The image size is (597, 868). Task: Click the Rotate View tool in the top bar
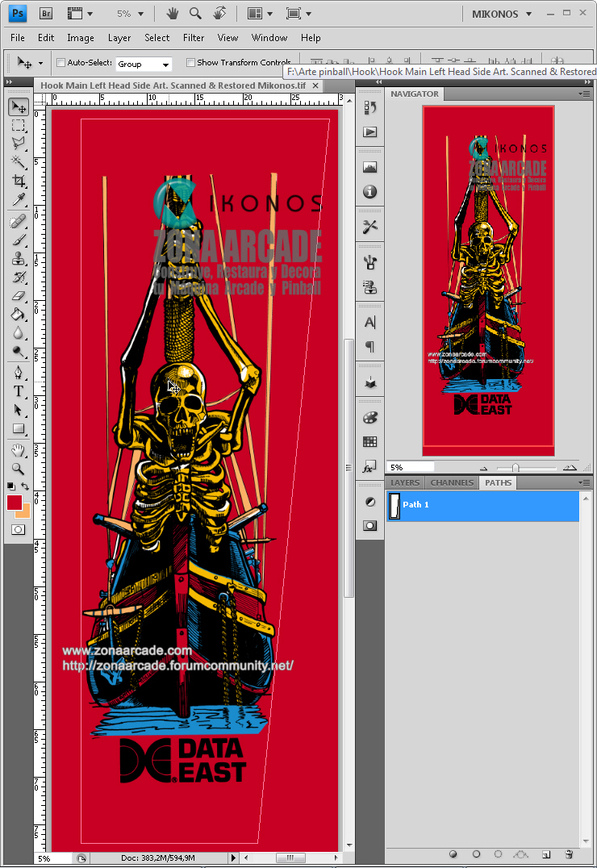coord(220,13)
